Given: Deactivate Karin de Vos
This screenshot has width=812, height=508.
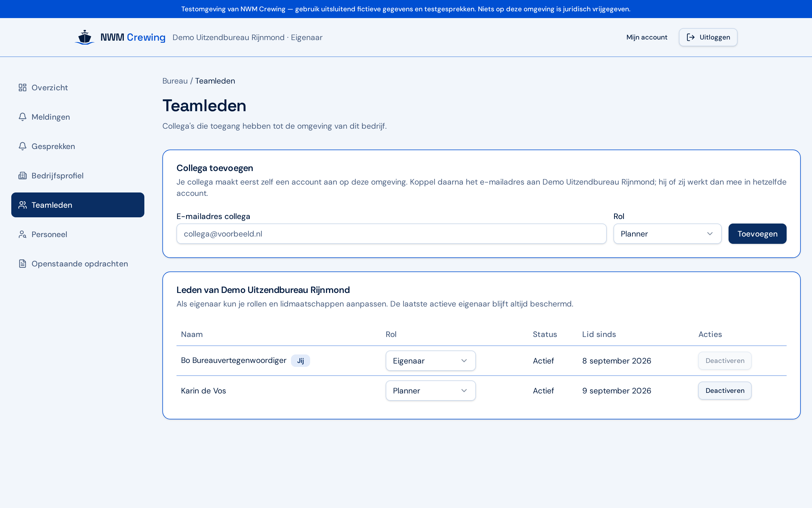Looking at the screenshot, I should [725, 391].
